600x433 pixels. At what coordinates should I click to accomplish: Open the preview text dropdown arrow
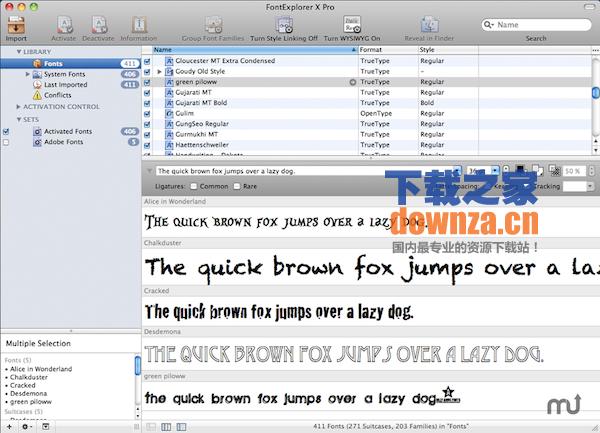point(457,171)
